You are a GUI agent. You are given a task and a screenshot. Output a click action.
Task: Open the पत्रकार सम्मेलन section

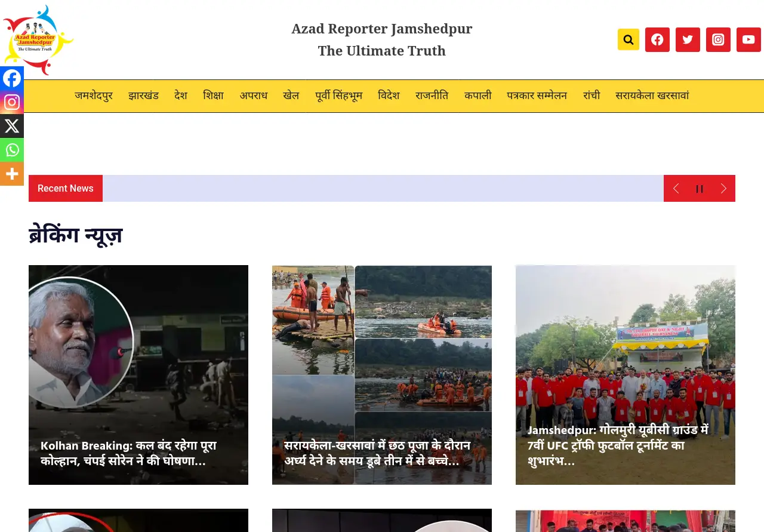(537, 96)
